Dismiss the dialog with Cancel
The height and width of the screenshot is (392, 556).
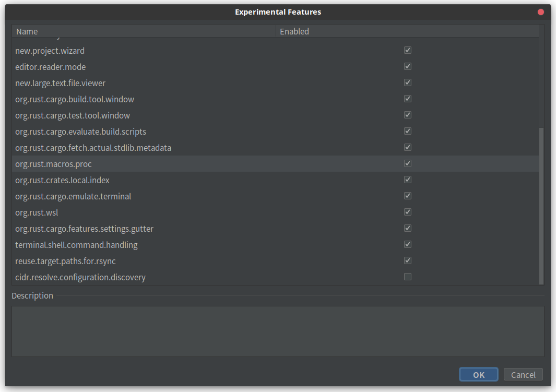pyautogui.click(x=523, y=374)
